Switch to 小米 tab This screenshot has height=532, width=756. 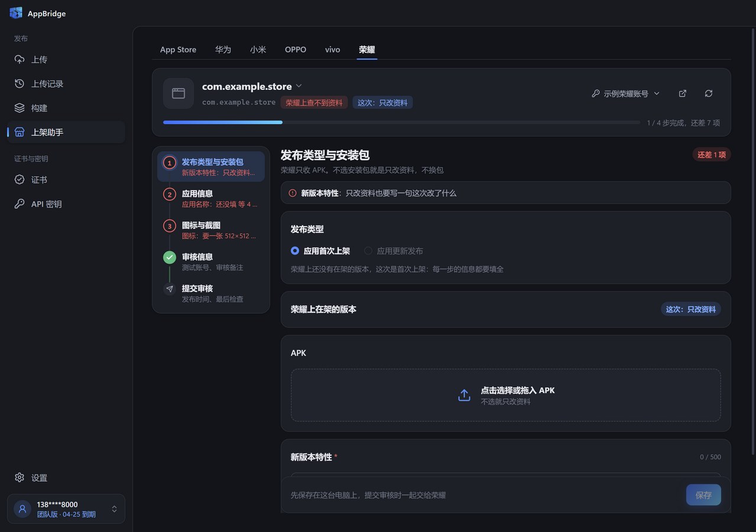click(x=258, y=50)
